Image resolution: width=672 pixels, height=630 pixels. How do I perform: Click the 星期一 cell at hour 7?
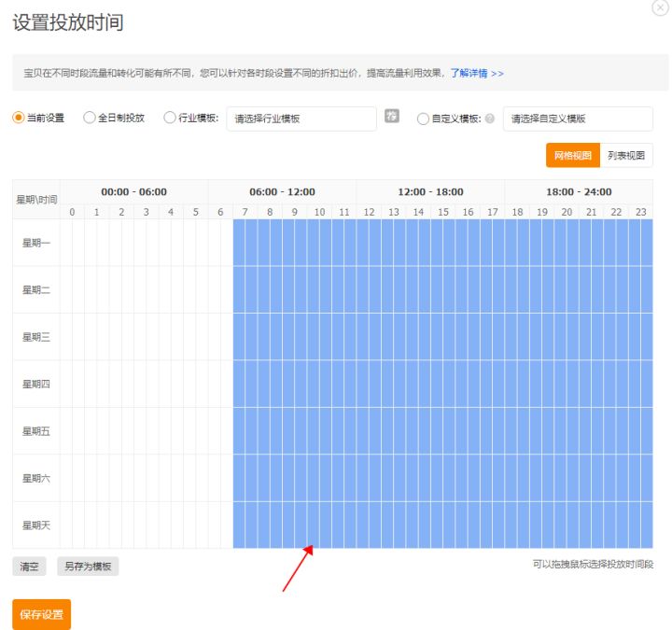[x=245, y=243]
